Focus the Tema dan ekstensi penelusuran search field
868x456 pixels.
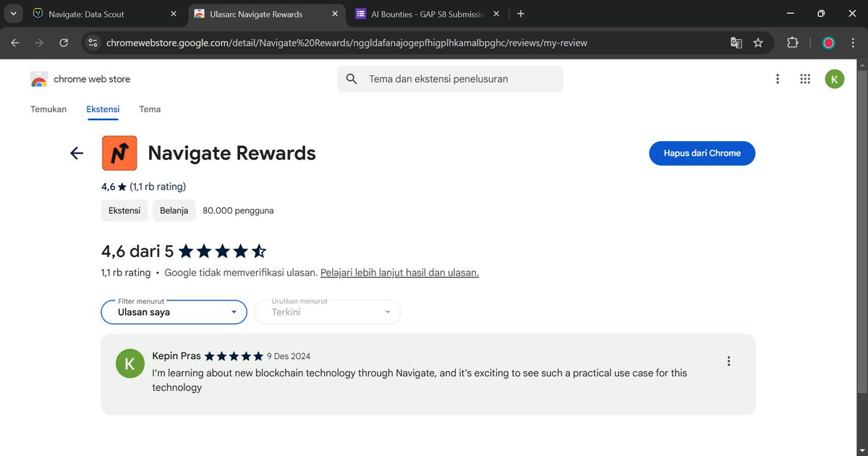[x=450, y=79]
